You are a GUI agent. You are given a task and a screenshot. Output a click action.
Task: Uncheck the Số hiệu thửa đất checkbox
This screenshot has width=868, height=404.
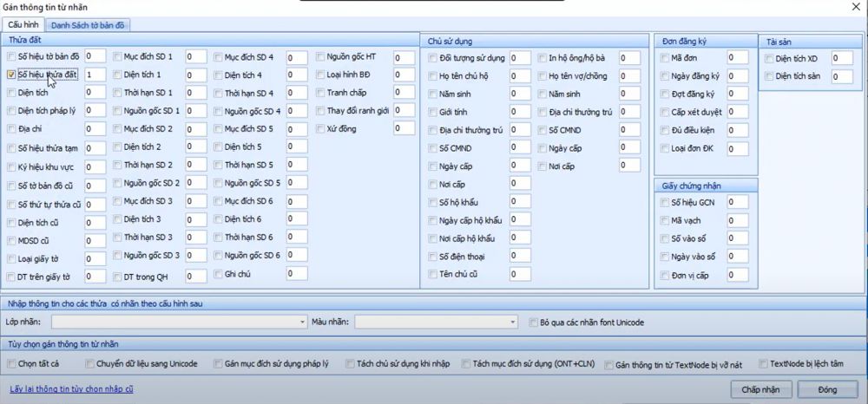11,75
